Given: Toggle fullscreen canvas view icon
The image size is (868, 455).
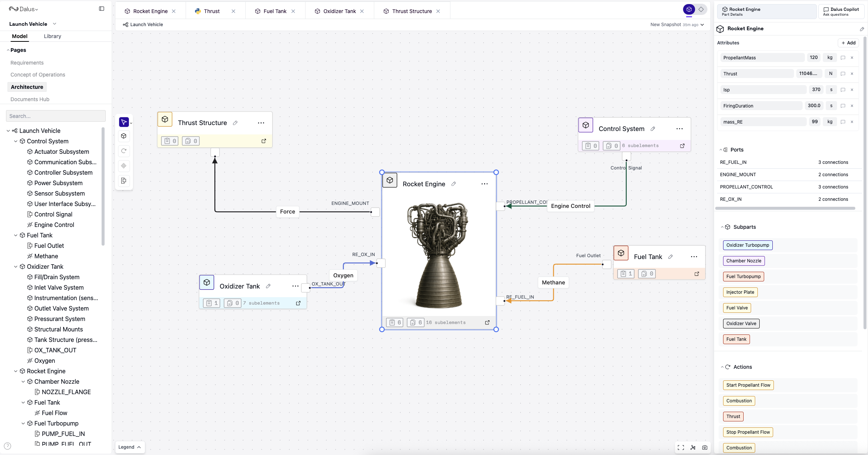Looking at the screenshot, I should (x=681, y=447).
